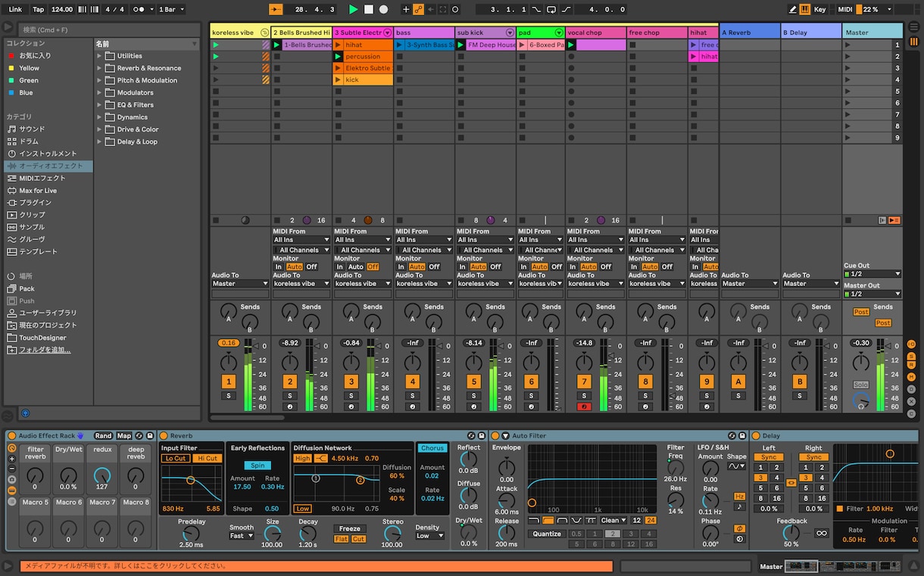
Task: Start playback with the green Play button
Action: click(353, 9)
